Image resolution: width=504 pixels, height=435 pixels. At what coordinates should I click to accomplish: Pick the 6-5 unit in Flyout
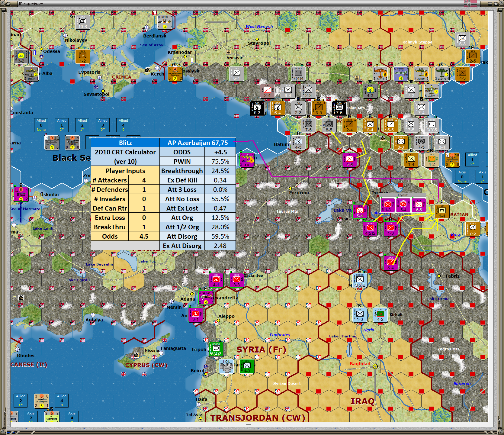click(x=419, y=205)
